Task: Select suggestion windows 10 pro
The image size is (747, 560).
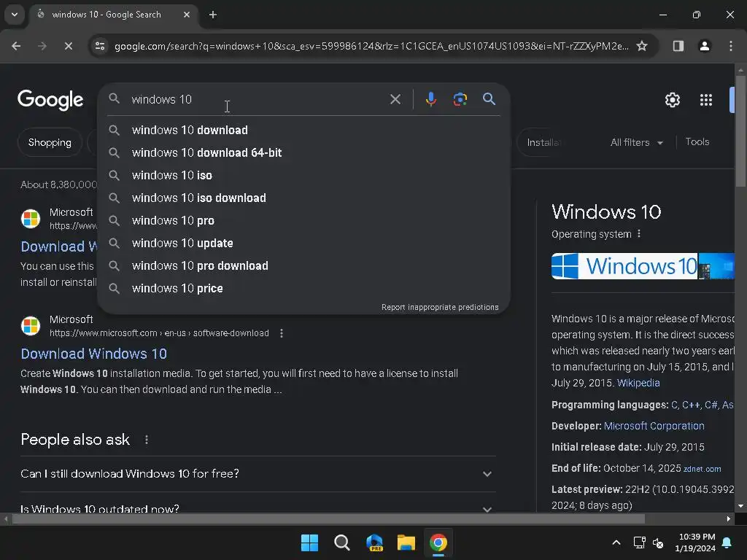Action: point(303,220)
